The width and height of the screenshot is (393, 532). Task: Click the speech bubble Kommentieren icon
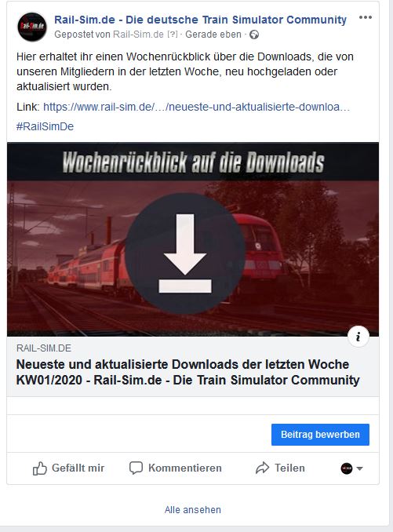coord(136,468)
